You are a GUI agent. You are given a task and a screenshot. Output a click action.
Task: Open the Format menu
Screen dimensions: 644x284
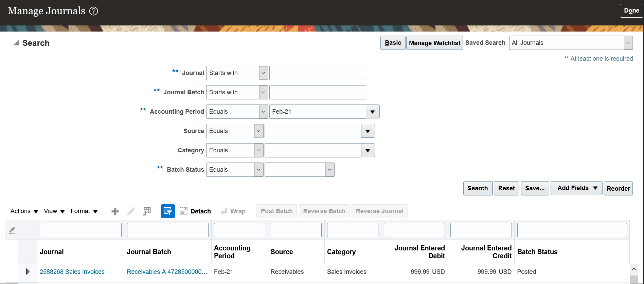click(x=84, y=211)
